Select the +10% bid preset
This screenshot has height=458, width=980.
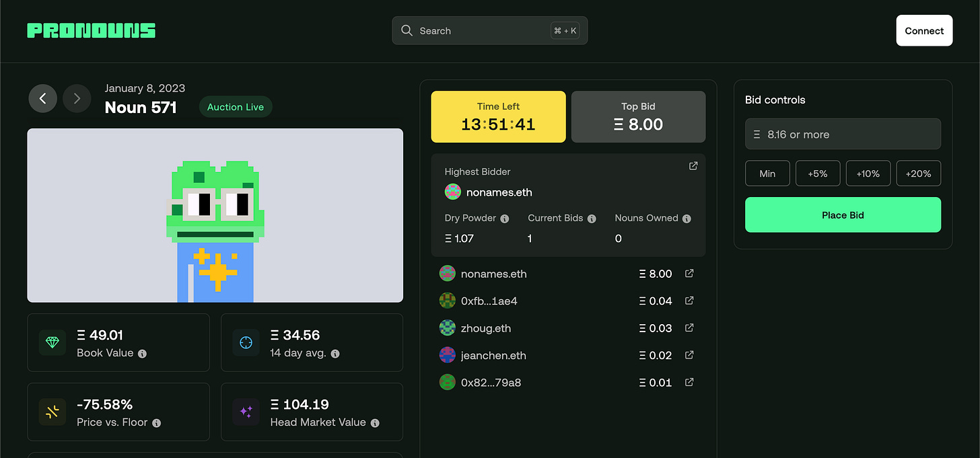point(868,174)
